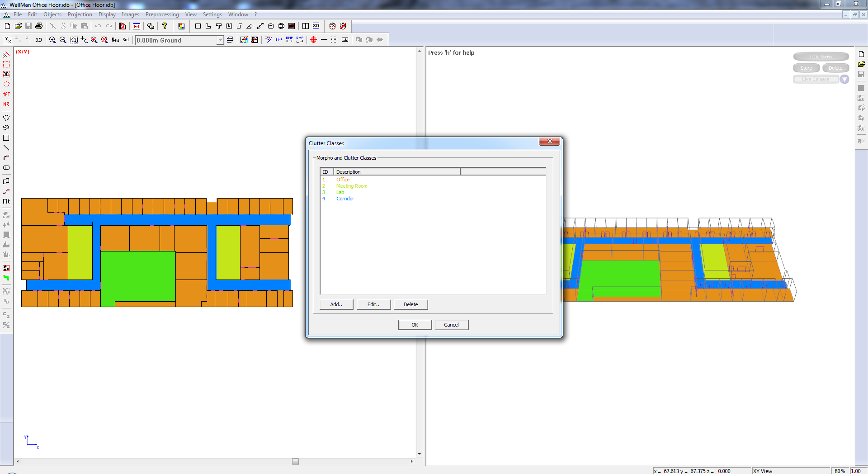Click the Add.. button in dialog
Screen dimensions: 868x474
336,304
